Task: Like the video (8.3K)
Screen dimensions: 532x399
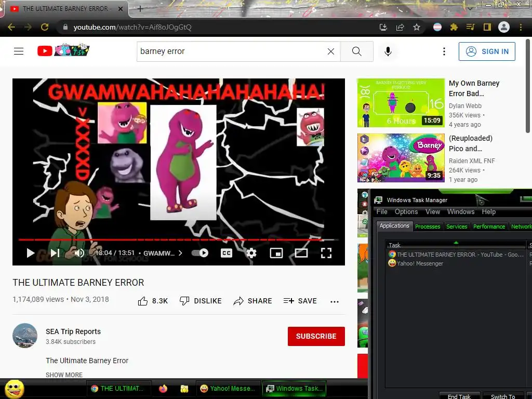Action: [x=153, y=301]
